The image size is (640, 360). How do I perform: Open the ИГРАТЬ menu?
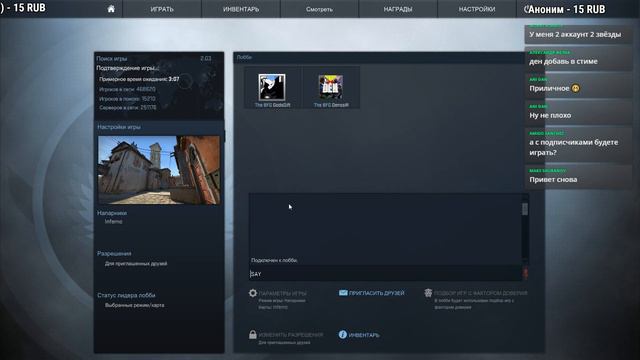tap(162, 9)
